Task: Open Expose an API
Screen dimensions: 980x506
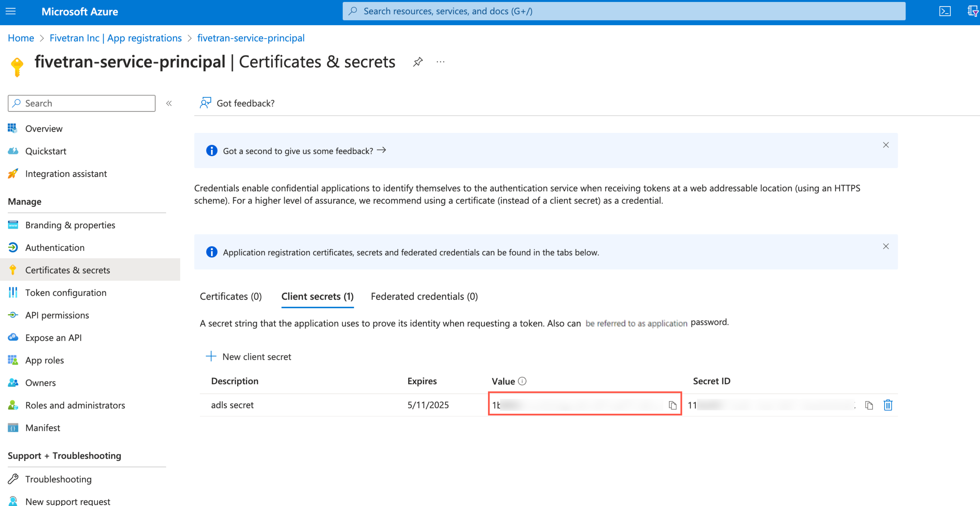Action: [53, 337]
